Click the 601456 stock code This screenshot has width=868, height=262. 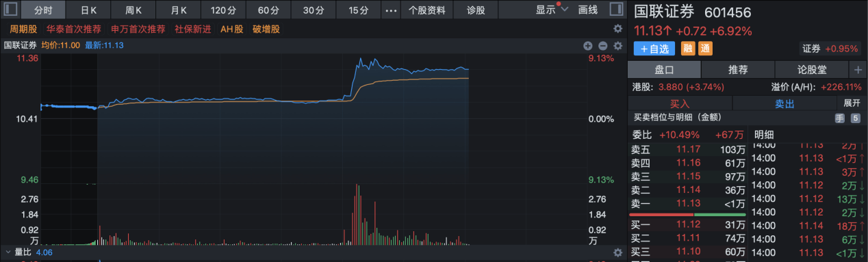click(727, 12)
